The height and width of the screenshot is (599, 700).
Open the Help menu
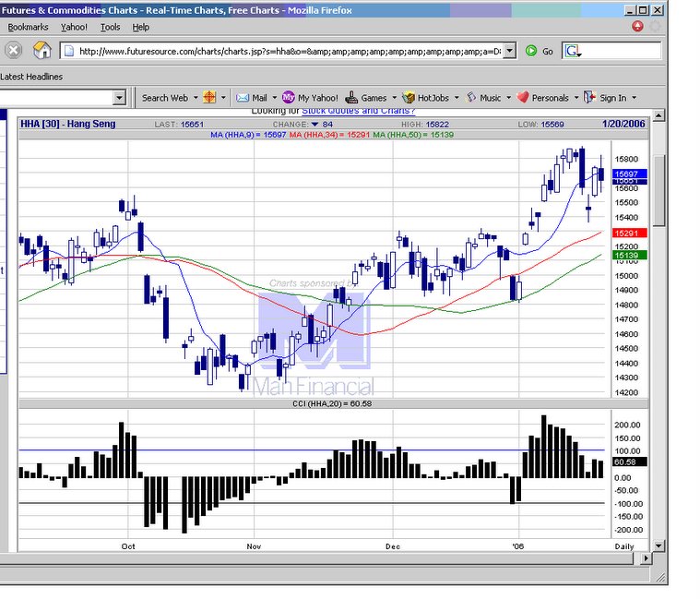tap(140, 28)
